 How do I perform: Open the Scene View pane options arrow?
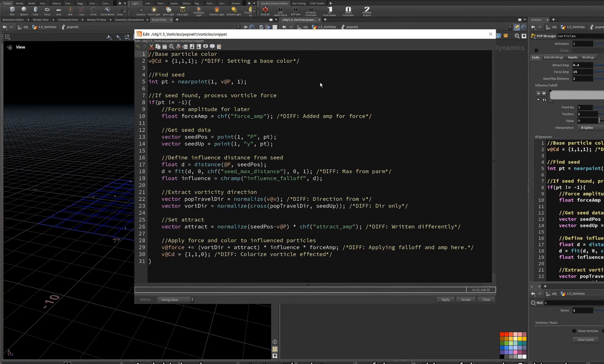point(276,20)
